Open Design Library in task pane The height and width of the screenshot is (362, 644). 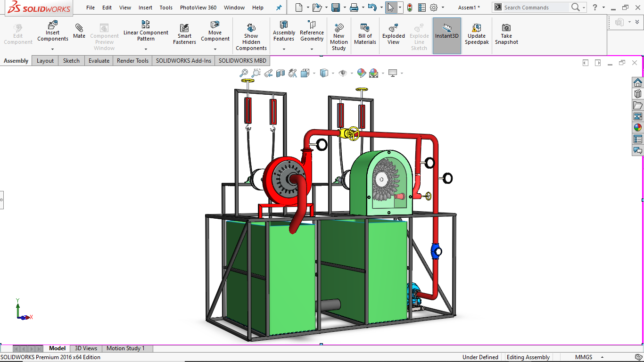(638, 94)
